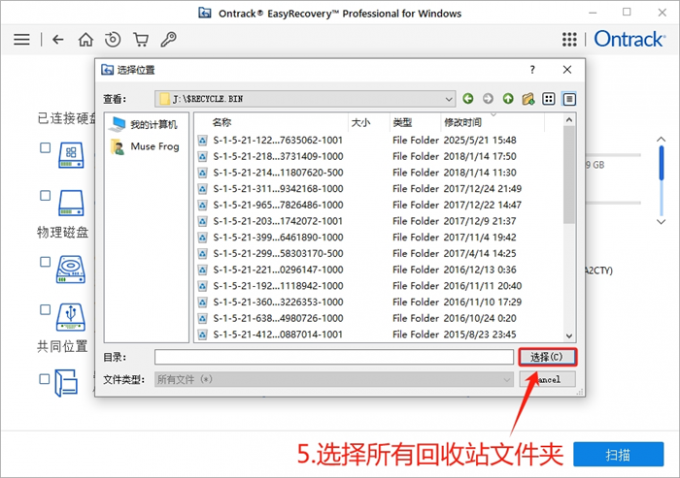Image resolution: width=680 pixels, height=478 pixels.
Task: Click the help question mark in dialog
Action: tap(532, 70)
